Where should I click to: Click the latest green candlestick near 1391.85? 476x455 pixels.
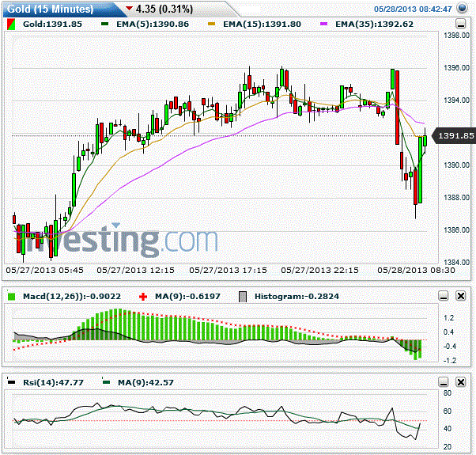point(425,141)
